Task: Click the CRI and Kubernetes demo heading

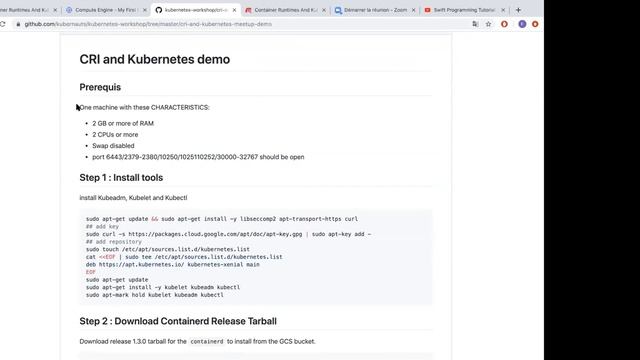Action: [x=155, y=59]
